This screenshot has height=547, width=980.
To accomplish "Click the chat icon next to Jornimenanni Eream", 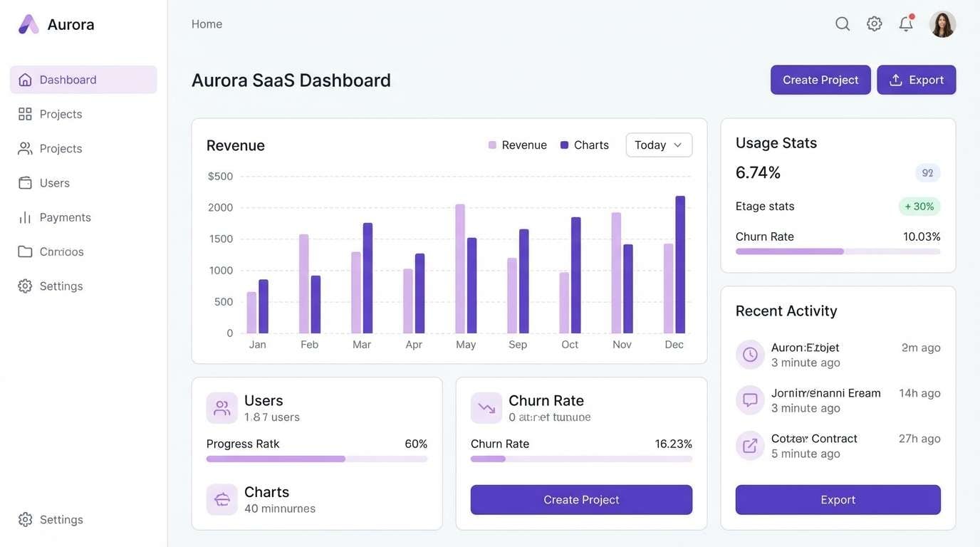I will (x=749, y=399).
